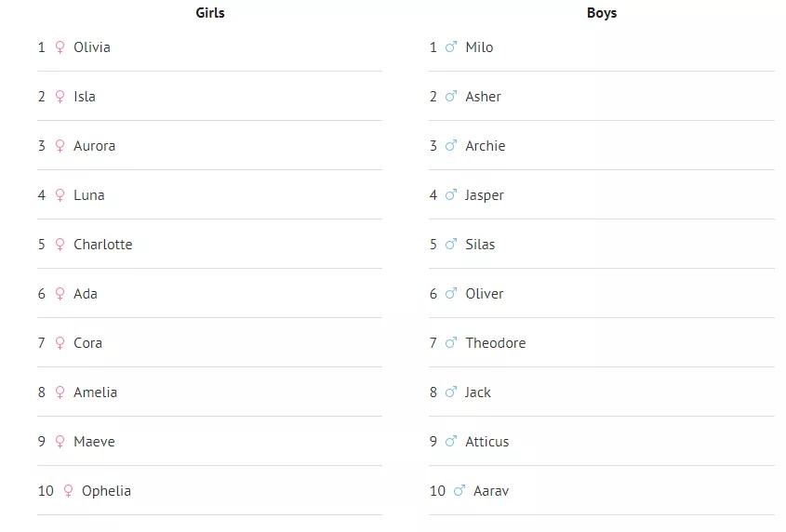
Task: Open the girl name Cora
Action: (x=87, y=343)
